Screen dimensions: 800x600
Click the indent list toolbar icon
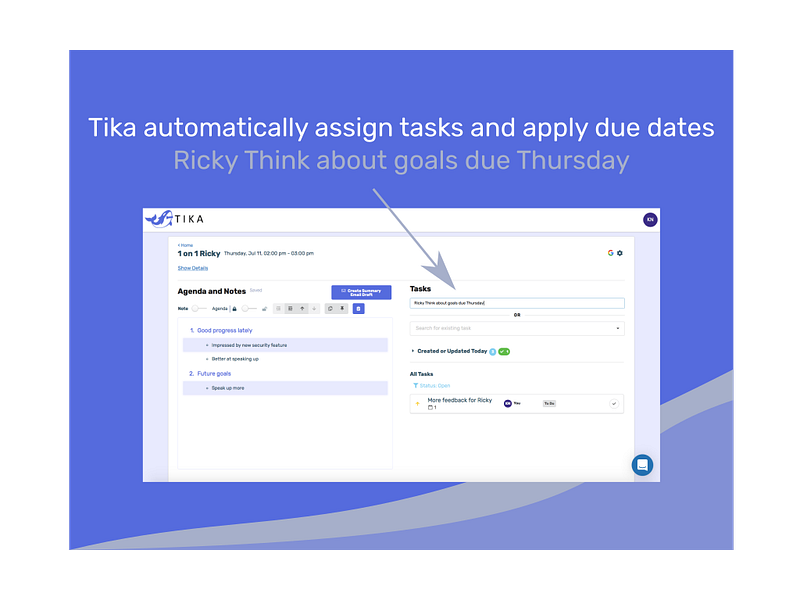[x=290, y=309]
